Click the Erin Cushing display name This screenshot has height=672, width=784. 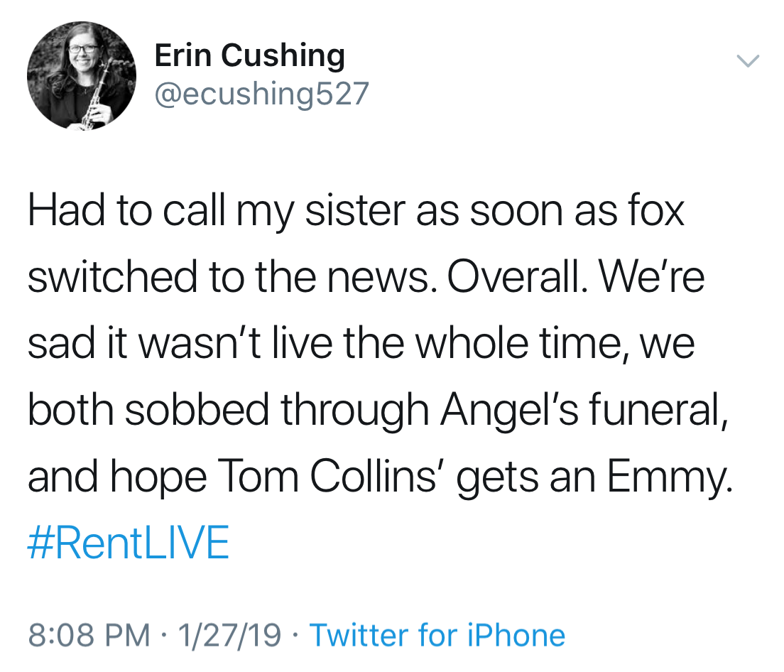(249, 56)
